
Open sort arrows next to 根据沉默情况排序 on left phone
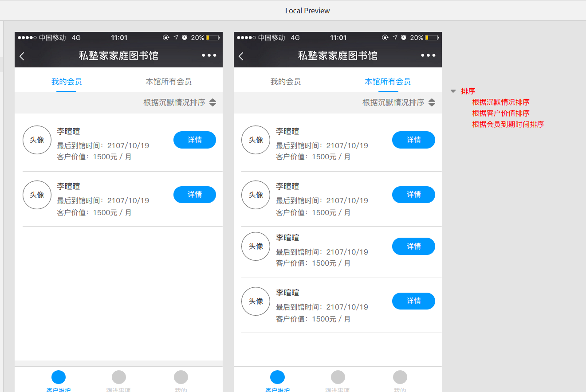coord(213,102)
